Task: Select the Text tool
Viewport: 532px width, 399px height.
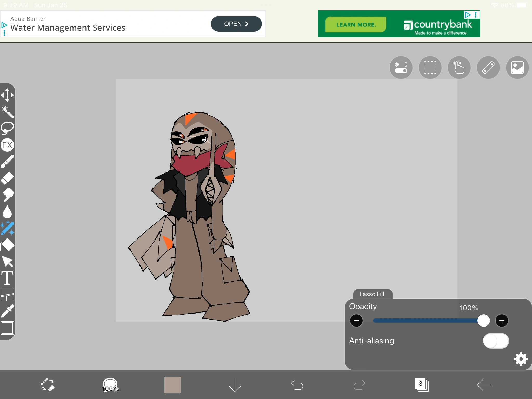Action: pyautogui.click(x=7, y=278)
